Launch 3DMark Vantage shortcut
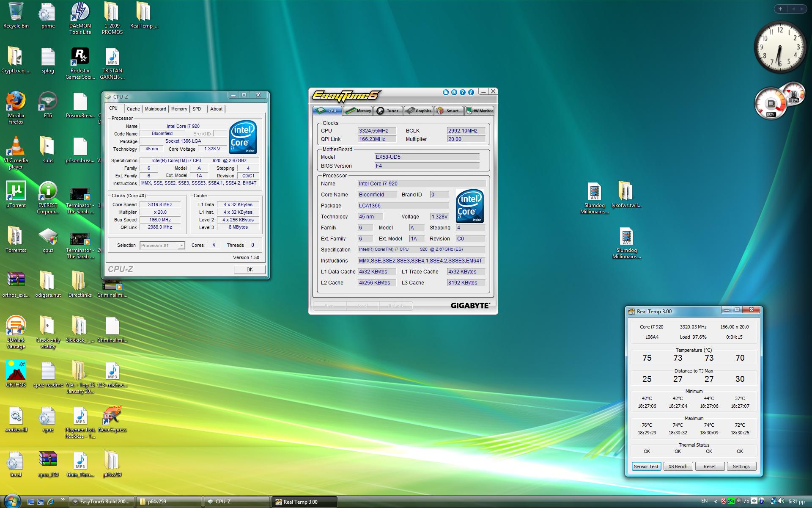 coord(16,332)
